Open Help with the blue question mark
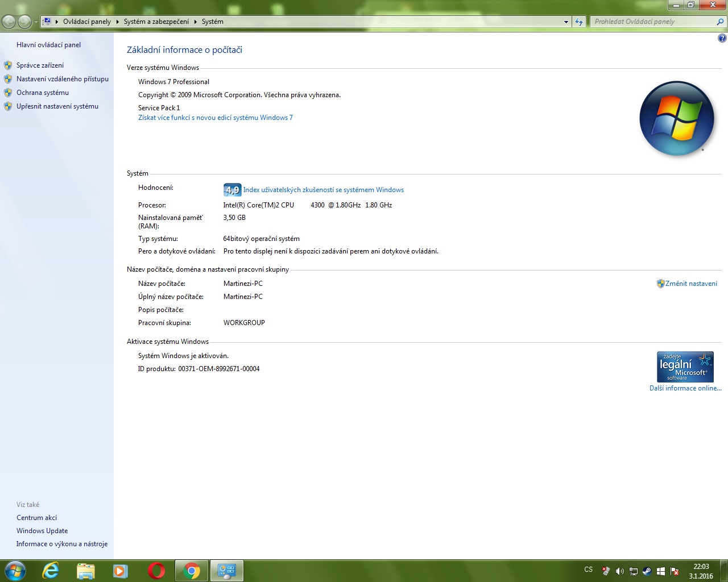Image resolution: width=728 pixels, height=582 pixels. (722, 39)
